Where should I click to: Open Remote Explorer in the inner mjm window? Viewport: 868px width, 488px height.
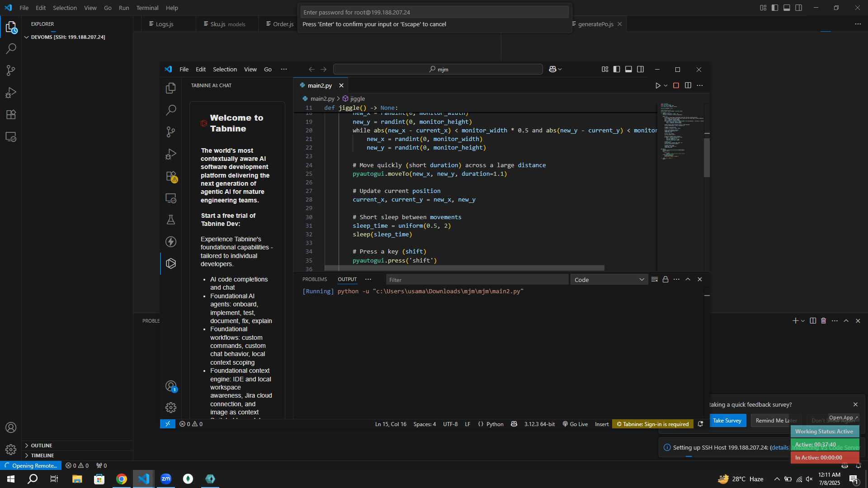[x=171, y=198]
